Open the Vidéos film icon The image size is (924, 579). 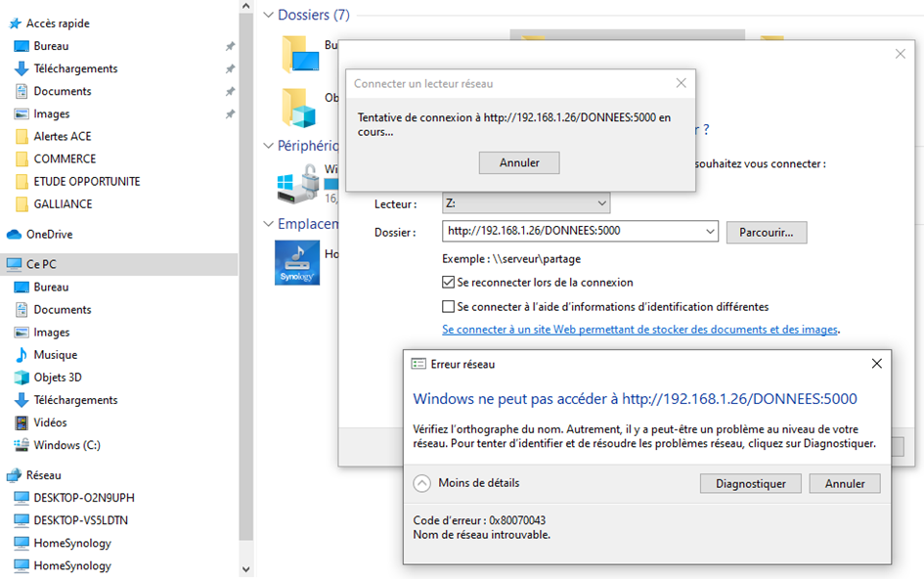click(22, 423)
